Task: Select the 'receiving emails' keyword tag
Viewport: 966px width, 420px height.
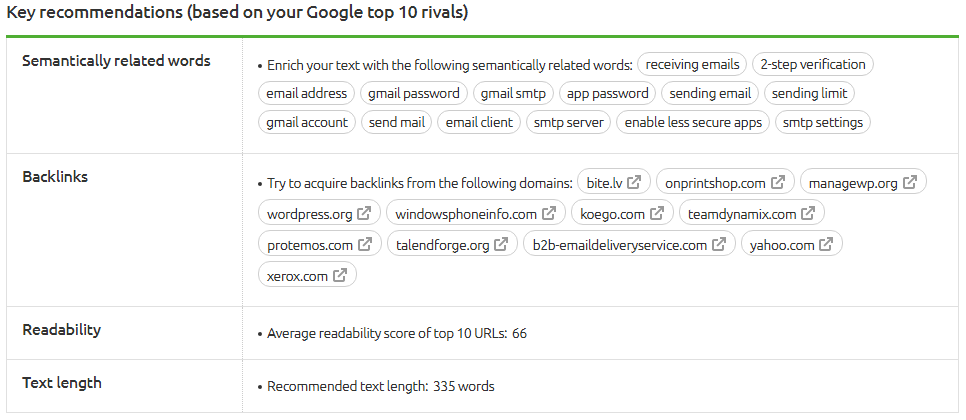Action: click(x=692, y=64)
